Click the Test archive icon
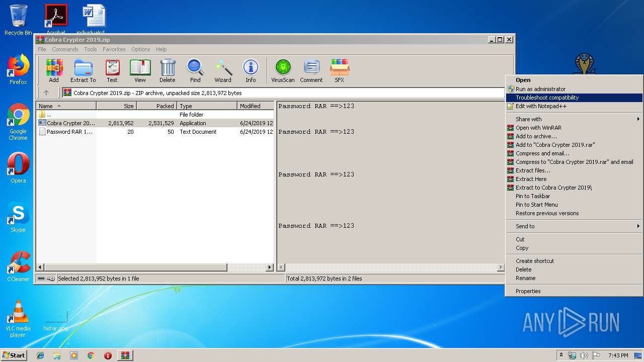This screenshot has width=644, height=362. coord(112,70)
